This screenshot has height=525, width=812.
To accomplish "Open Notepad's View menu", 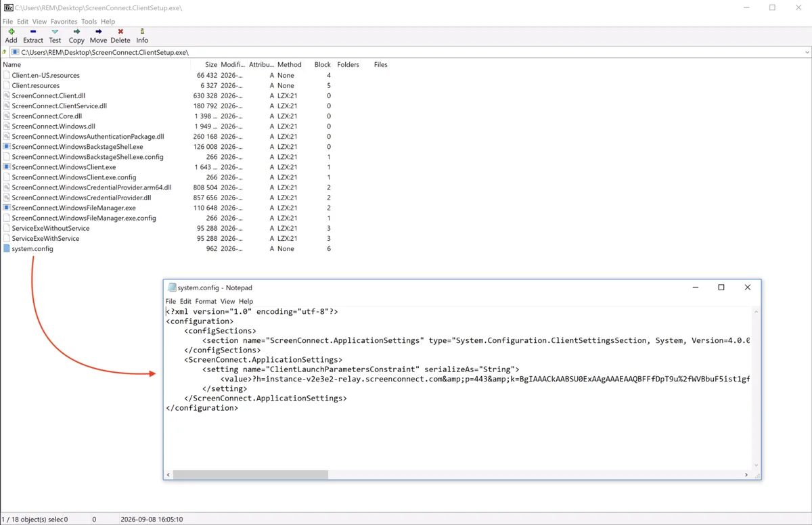I will 227,301.
